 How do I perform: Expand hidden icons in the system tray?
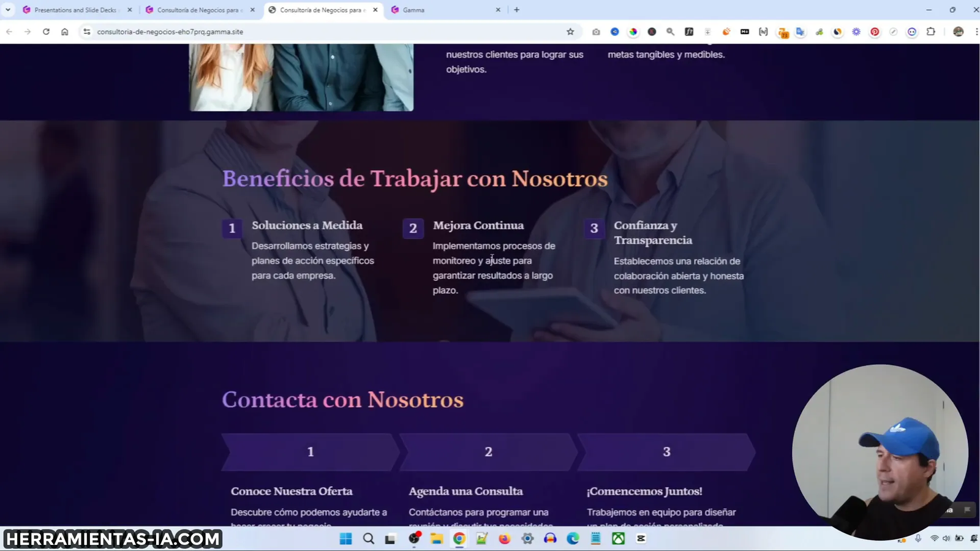[901, 539]
